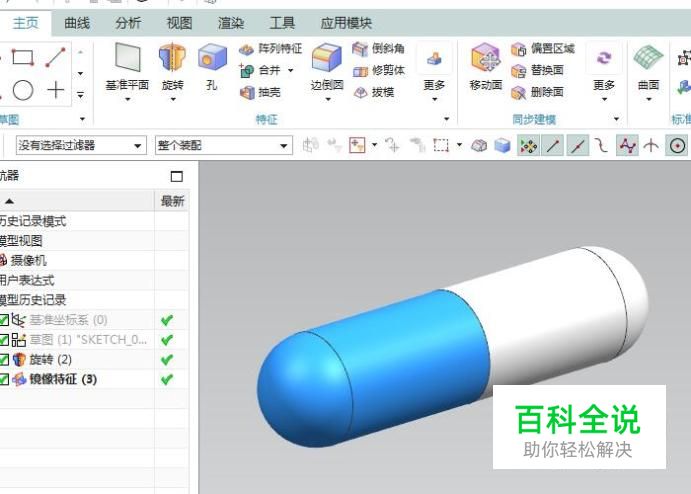Select the Line sketch tool

coord(56,57)
